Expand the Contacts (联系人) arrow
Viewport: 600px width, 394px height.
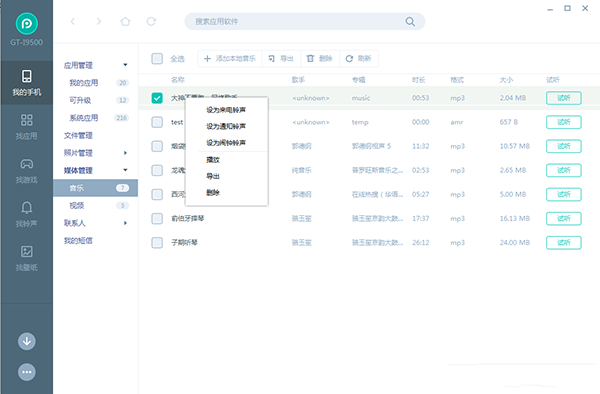pos(125,223)
